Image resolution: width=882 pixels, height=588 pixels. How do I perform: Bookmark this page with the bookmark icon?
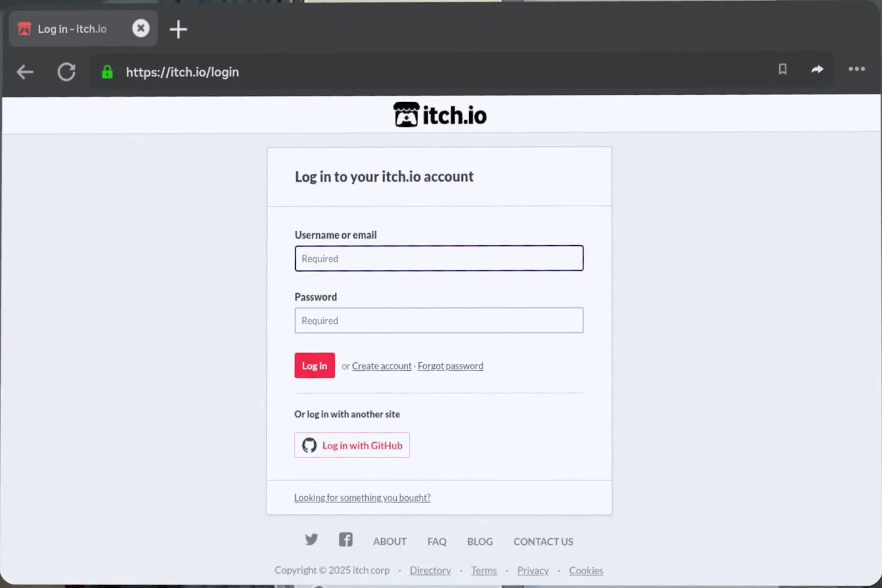point(783,69)
